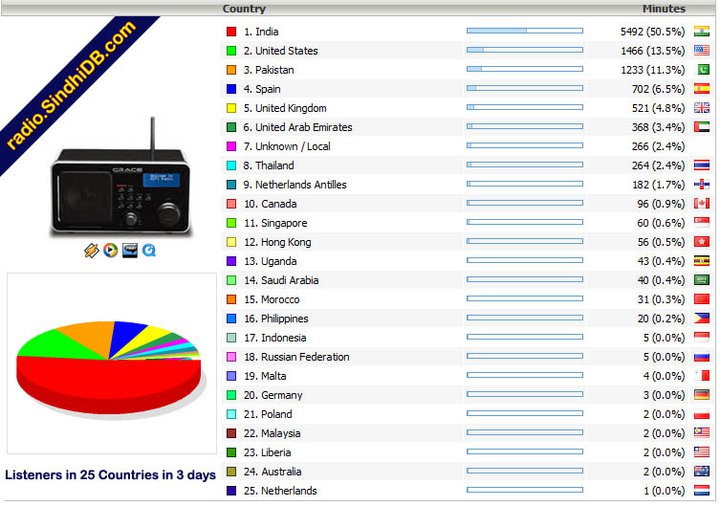The height and width of the screenshot is (506, 720).
Task: Click the '12. Hong Kong' label
Action: [x=277, y=242]
